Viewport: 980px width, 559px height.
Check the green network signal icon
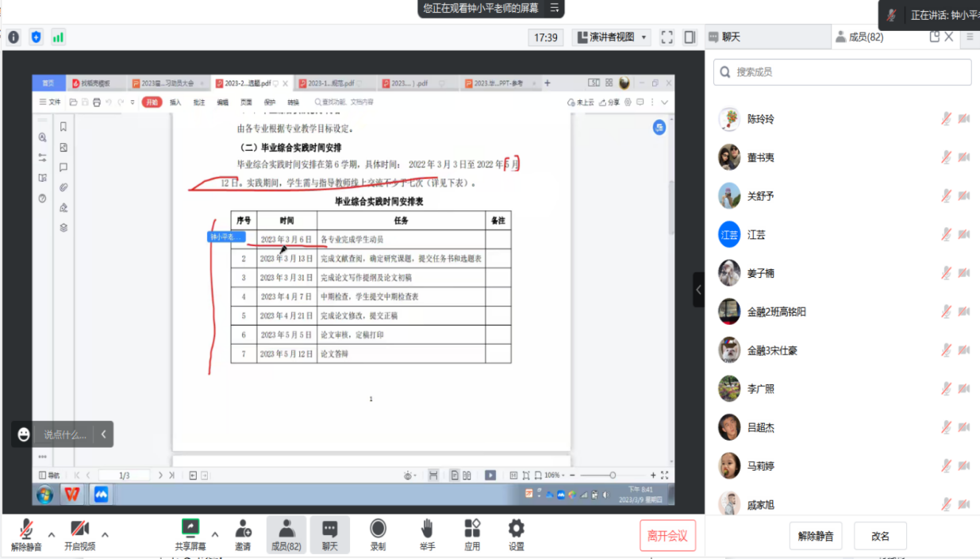(x=58, y=37)
